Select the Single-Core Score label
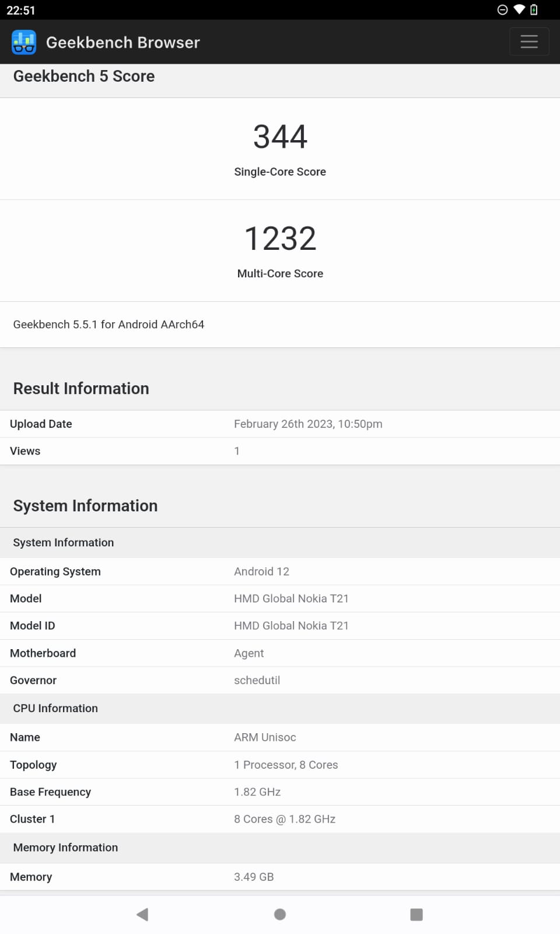 pyautogui.click(x=280, y=172)
